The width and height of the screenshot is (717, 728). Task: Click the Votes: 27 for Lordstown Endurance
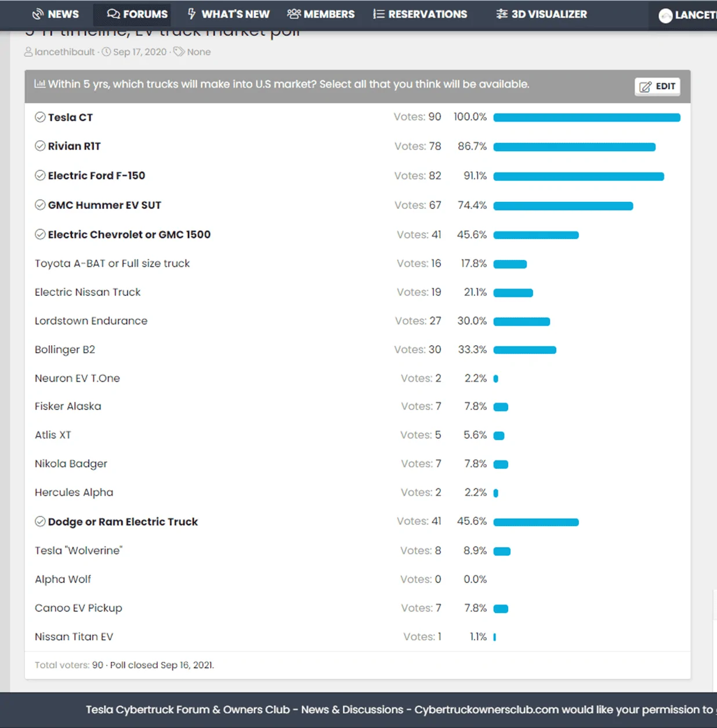(x=418, y=321)
